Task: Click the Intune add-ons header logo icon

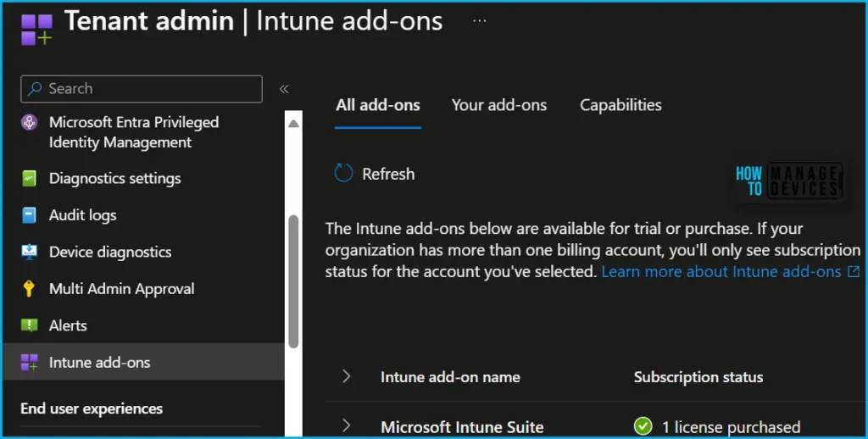Action: tap(36, 30)
